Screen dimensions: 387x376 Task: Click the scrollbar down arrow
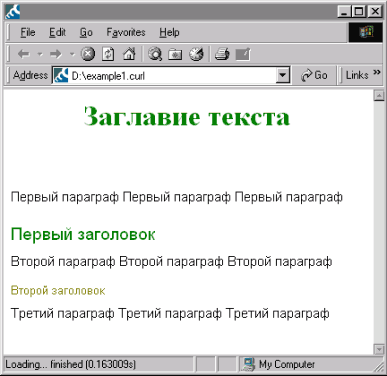[x=379, y=349]
